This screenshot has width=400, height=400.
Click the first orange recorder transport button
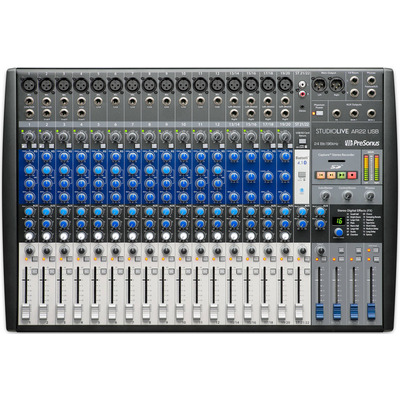[x=321, y=175]
